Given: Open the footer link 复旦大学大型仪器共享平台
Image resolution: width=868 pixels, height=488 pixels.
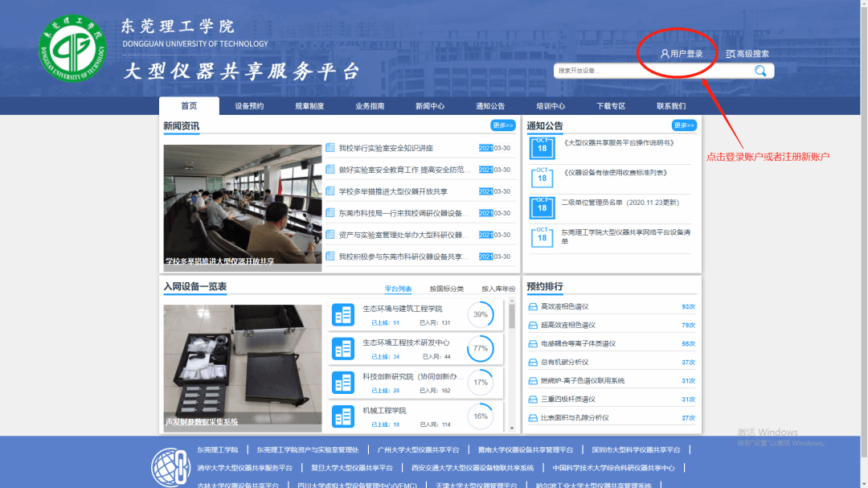Looking at the screenshot, I should (x=351, y=468).
